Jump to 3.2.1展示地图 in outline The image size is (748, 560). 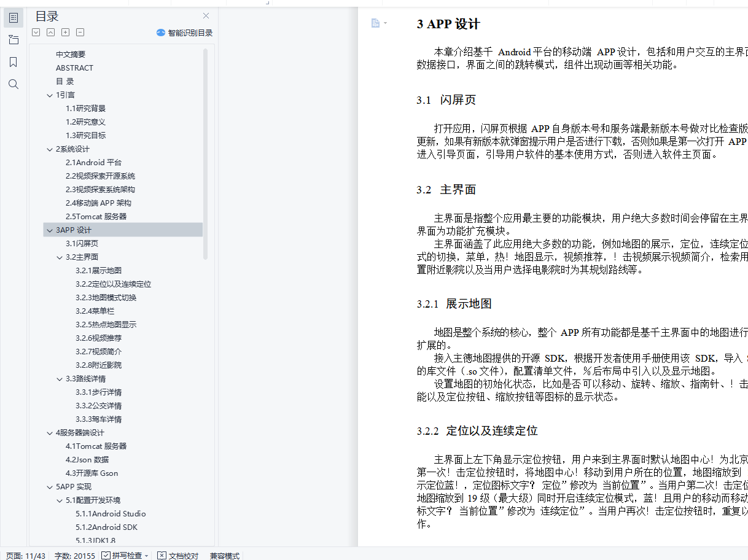[x=98, y=270]
